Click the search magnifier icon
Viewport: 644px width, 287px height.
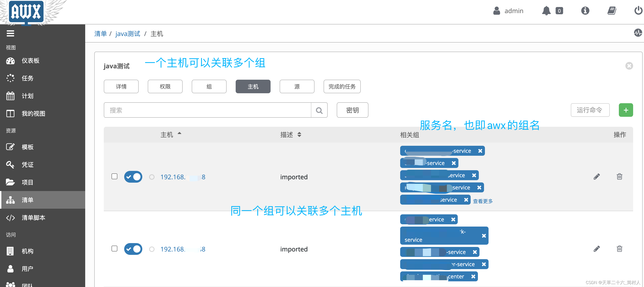coord(319,110)
